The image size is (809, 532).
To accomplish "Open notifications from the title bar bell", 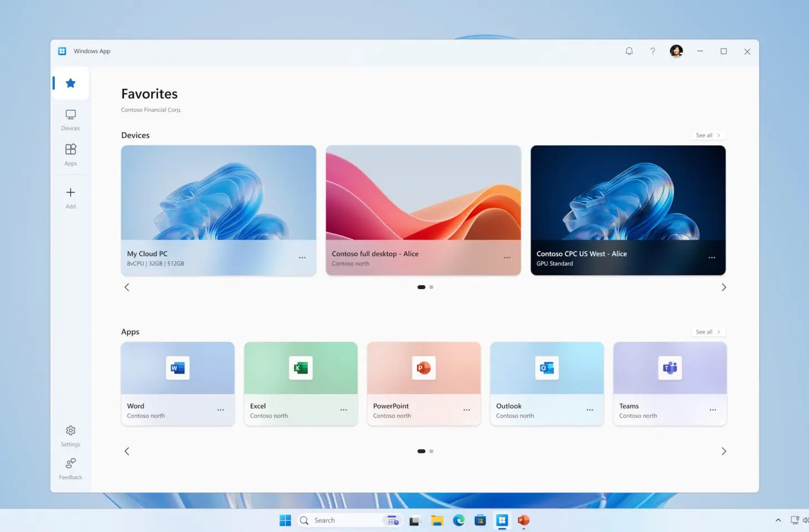I will coord(629,50).
